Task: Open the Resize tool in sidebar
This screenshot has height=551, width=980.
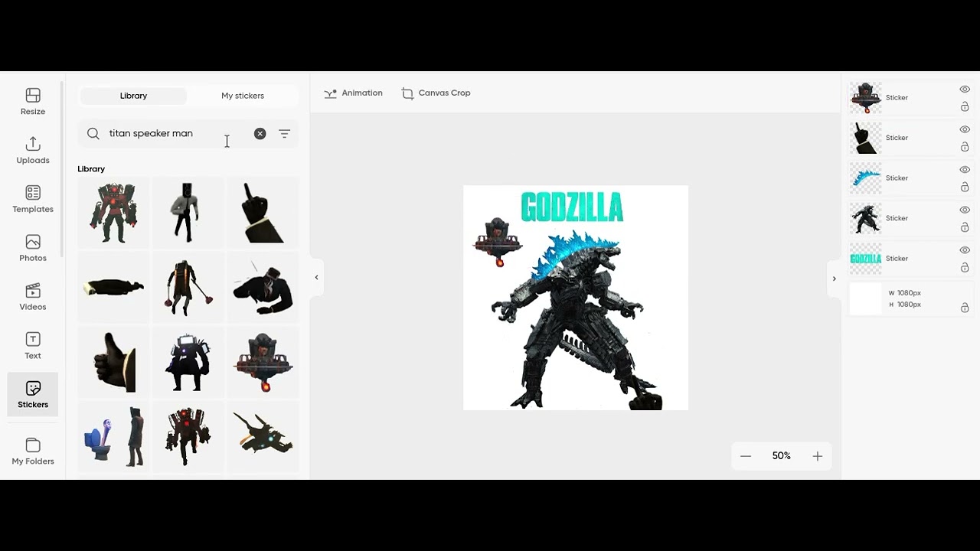Action: pyautogui.click(x=33, y=102)
